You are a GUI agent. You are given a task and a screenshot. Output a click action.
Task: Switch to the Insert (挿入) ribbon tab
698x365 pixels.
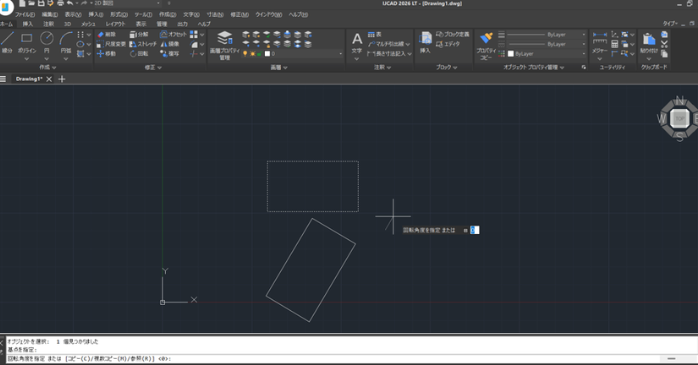(28, 24)
